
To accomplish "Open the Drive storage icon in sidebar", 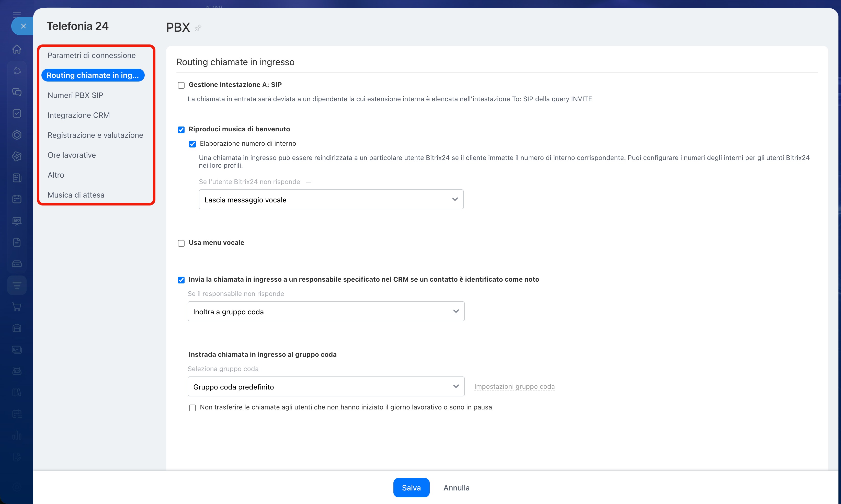I will [17, 264].
